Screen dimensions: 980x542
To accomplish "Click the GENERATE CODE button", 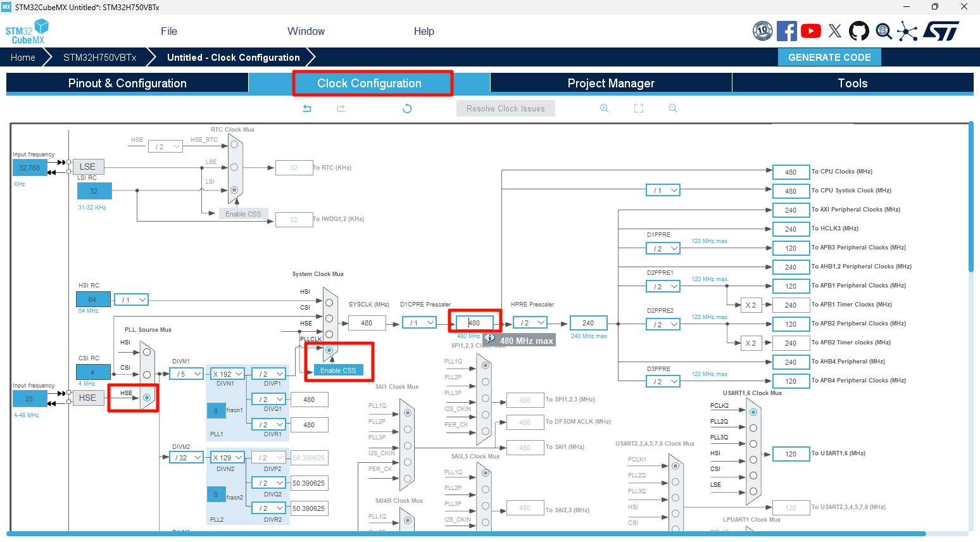I will click(x=829, y=57).
